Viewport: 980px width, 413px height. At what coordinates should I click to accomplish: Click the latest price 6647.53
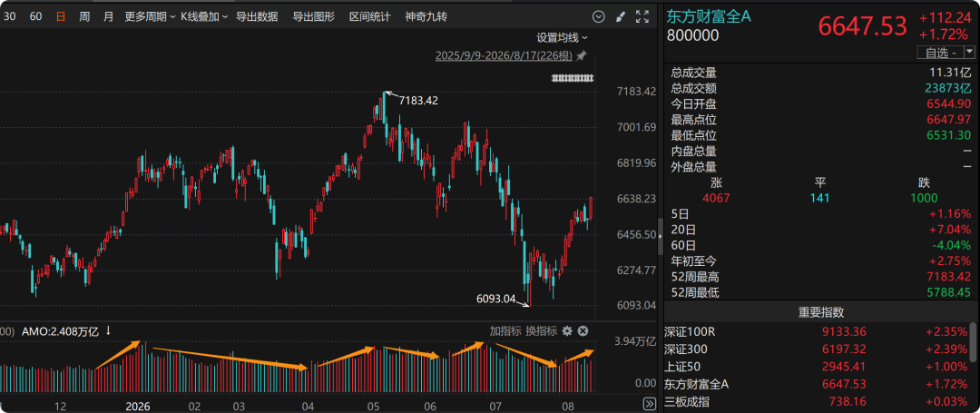[863, 27]
